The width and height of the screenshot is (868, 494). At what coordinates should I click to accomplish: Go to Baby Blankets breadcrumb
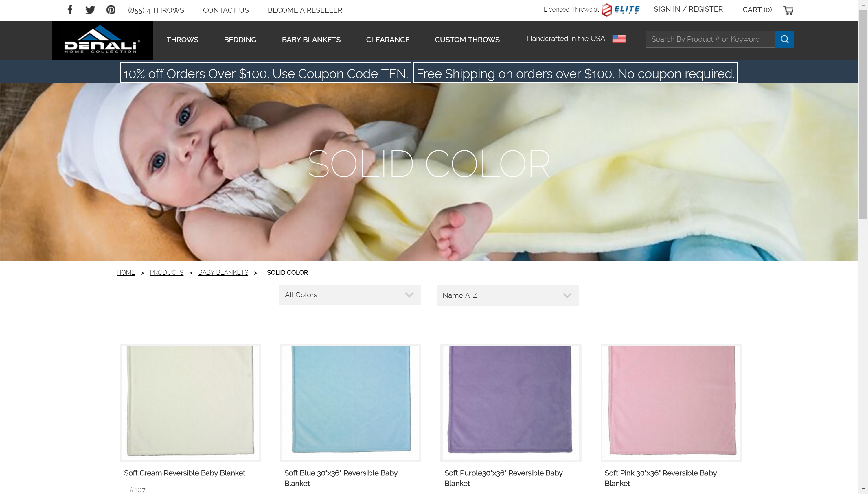[x=223, y=272]
